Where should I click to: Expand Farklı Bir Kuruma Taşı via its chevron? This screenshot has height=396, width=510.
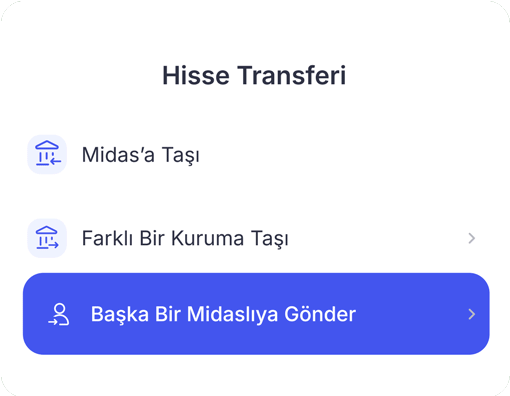(471, 238)
